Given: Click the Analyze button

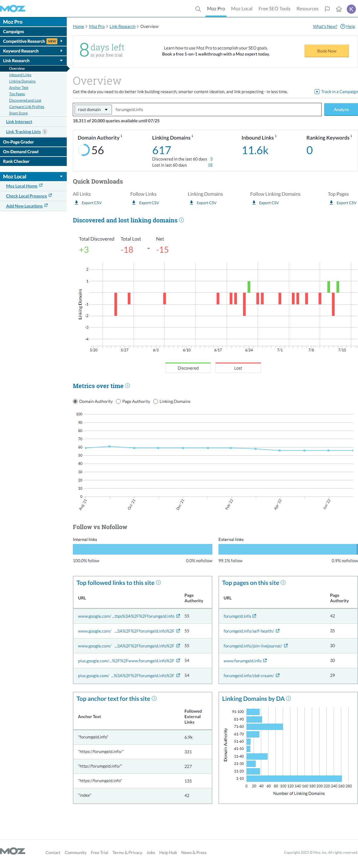Looking at the screenshot, I should (x=341, y=110).
